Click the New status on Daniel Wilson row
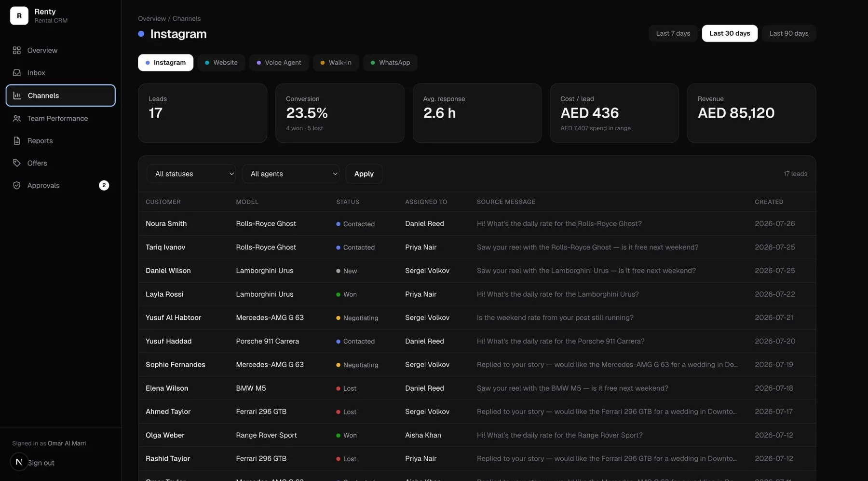 (347, 271)
